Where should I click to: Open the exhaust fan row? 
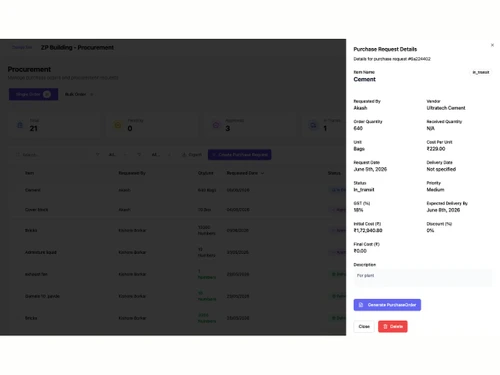click(178, 274)
